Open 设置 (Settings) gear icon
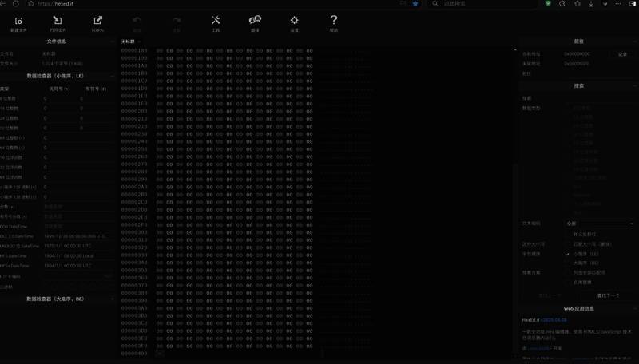The width and height of the screenshot is (639, 364). tap(295, 22)
